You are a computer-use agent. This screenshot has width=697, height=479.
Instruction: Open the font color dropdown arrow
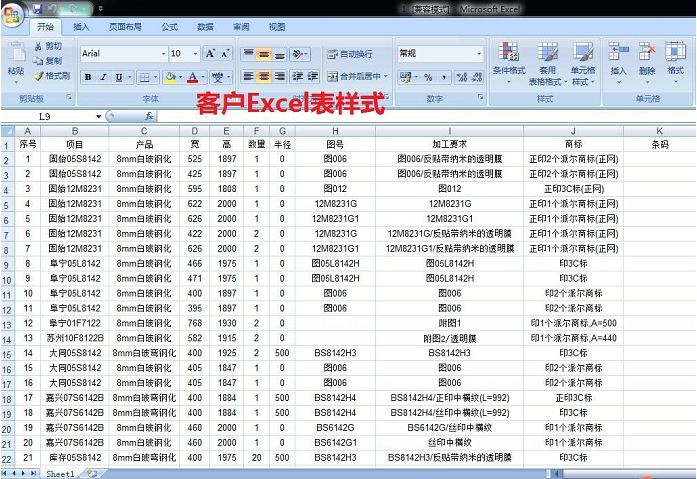pos(203,77)
